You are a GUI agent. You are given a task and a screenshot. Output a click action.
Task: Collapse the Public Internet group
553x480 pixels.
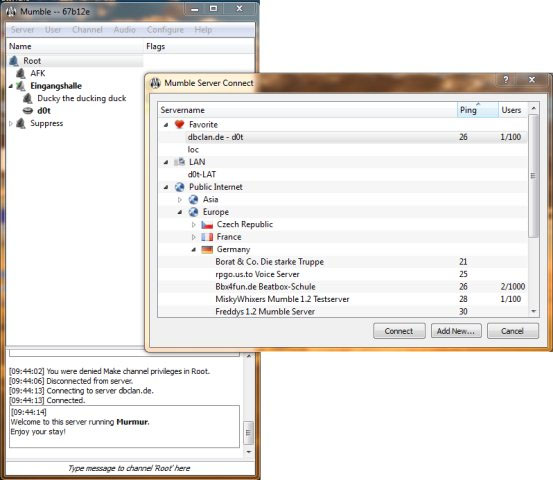point(166,187)
